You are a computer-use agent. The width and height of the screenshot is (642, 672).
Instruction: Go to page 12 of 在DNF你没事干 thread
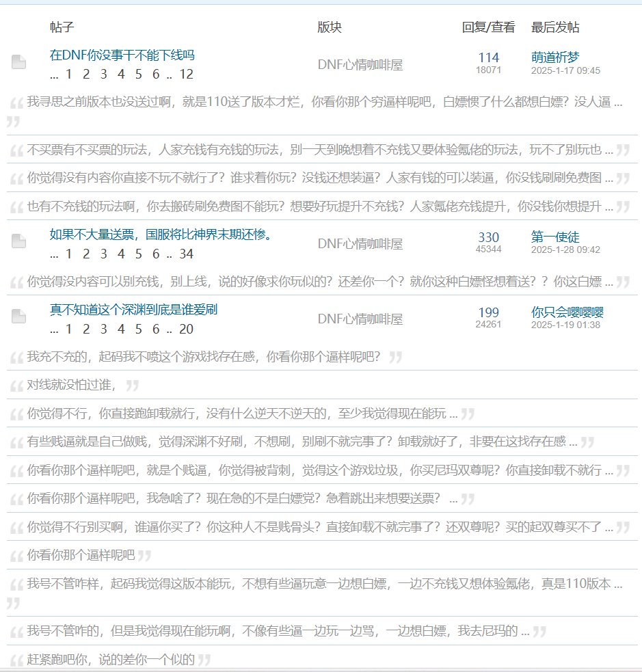tap(186, 74)
